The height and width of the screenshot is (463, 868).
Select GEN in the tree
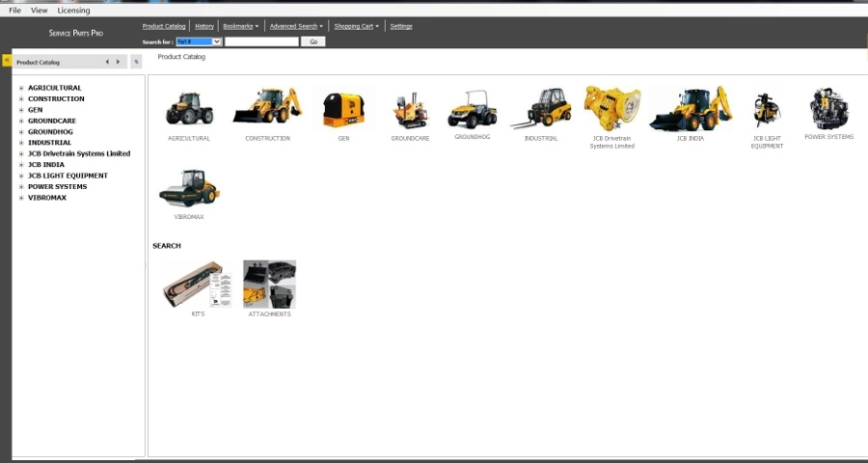tap(36, 110)
